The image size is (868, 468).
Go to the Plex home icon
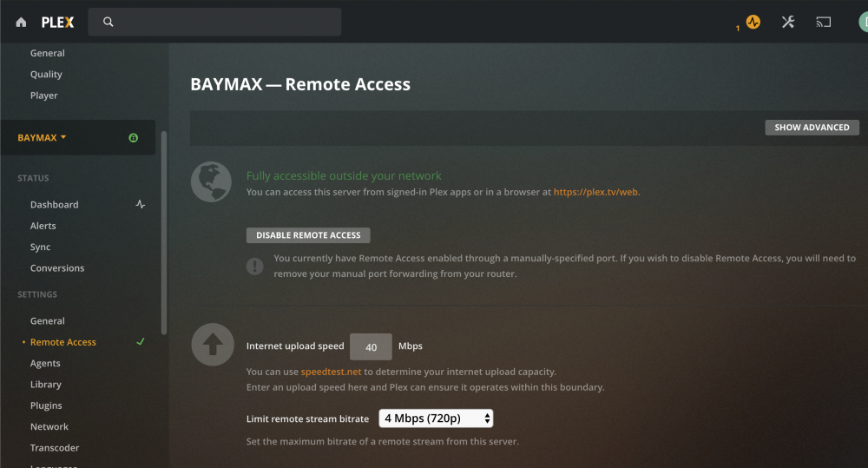point(21,23)
